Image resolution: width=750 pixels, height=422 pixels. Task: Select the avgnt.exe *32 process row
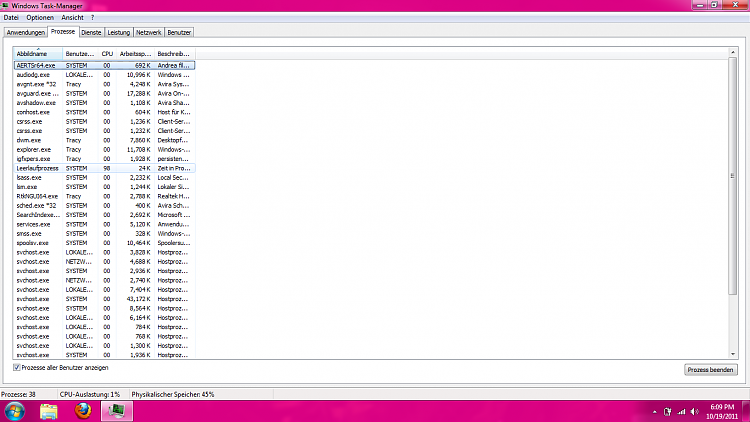tap(104, 84)
